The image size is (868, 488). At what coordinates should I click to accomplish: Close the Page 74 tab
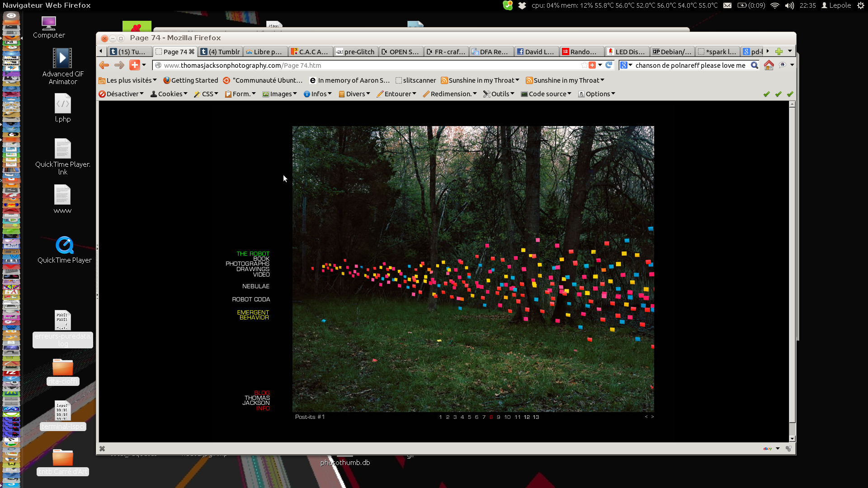(x=192, y=52)
